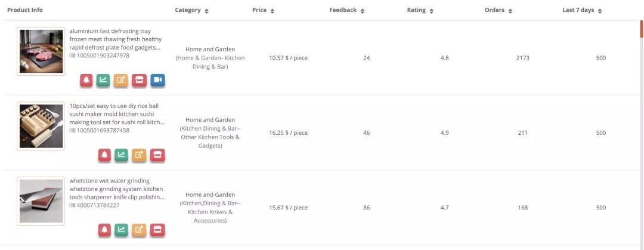Open orange external link icon for defrosting tray

pos(120,80)
